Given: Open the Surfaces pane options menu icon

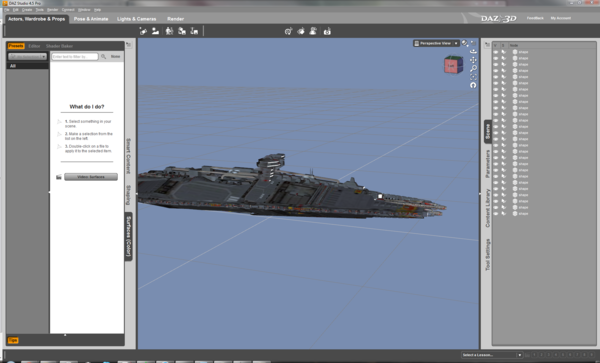Looking at the screenshot, I should pos(129,45).
